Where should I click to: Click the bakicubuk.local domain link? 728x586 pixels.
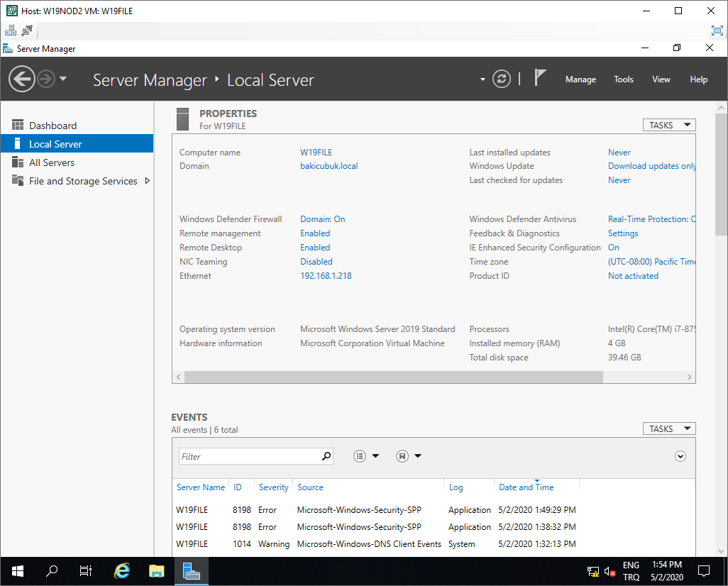point(329,166)
